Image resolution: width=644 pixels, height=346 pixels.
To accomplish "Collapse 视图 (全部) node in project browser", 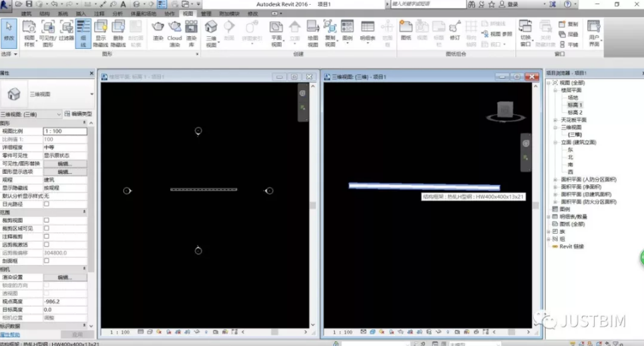I will [549, 83].
